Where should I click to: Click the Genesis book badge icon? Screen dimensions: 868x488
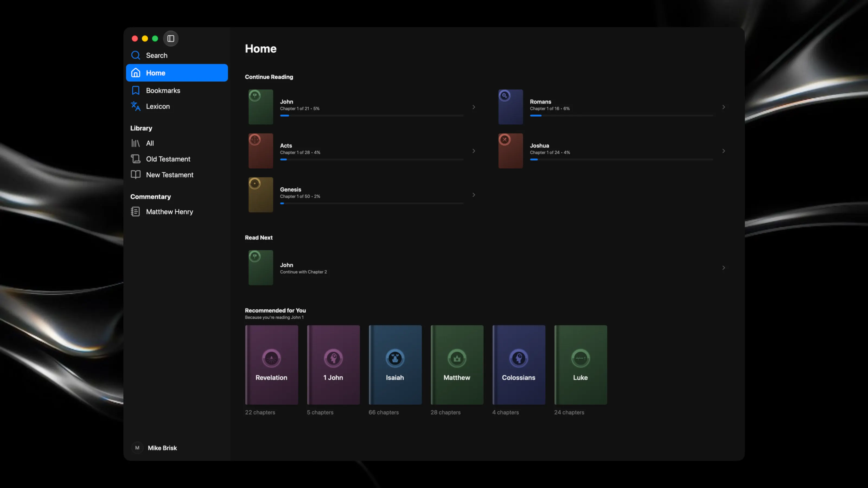tap(255, 184)
